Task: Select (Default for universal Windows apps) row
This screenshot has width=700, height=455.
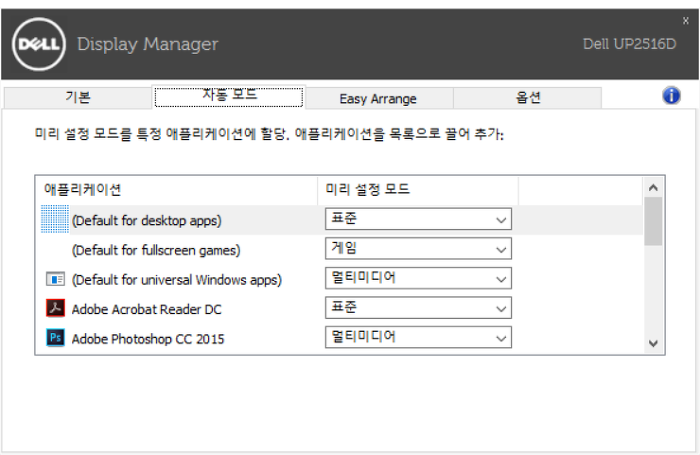Action: click(x=339, y=279)
